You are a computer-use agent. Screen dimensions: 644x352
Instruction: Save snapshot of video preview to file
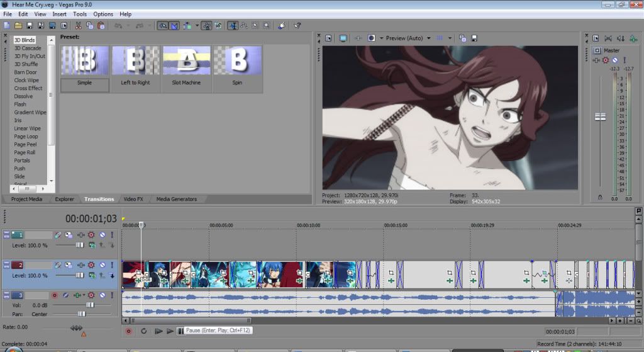(474, 38)
